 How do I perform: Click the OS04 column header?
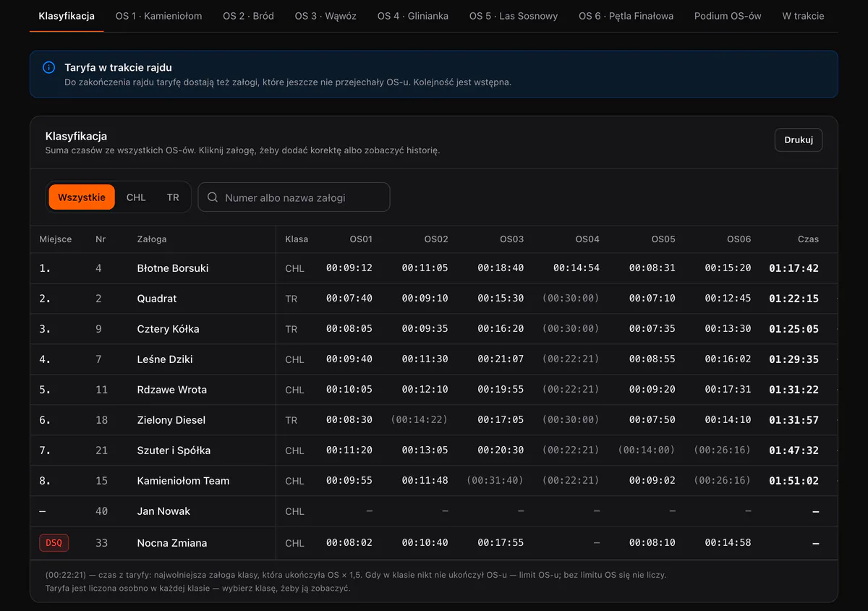click(x=587, y=239)
